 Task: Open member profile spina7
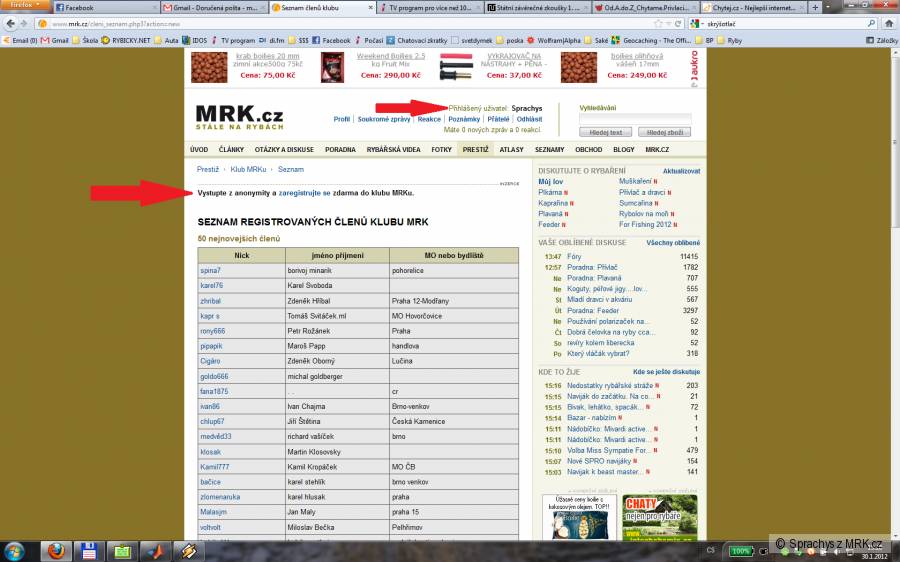pos(210,270)
